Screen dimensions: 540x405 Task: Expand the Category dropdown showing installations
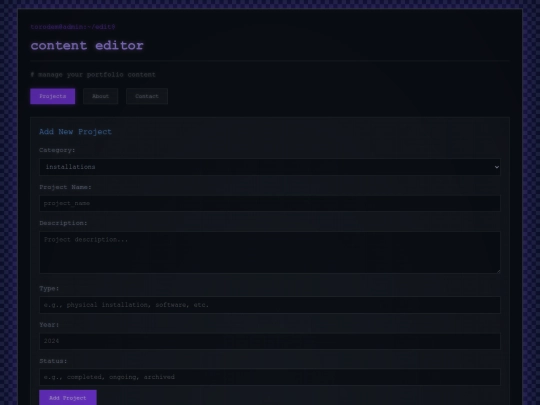(x=270, y=167)
